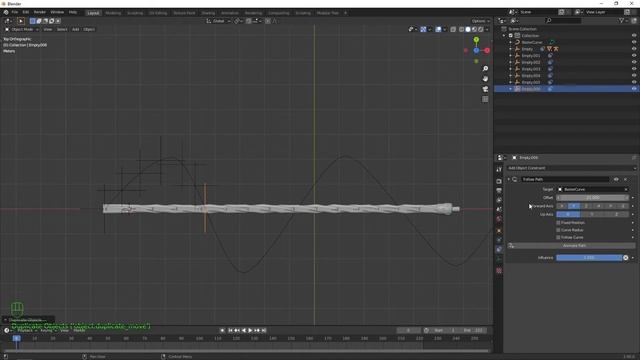Open the Scene properties tab
The height and width of the screenshot is (360, 640).
tap(499, 209)
